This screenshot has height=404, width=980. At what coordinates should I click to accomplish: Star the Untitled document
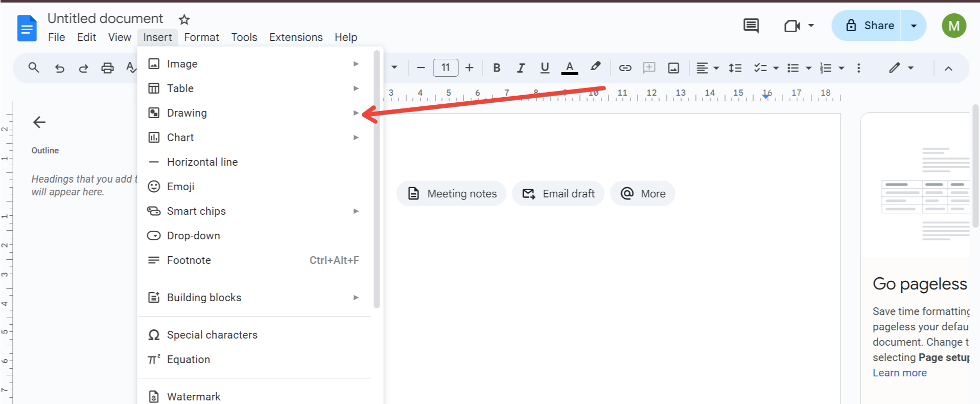(184, 19)
